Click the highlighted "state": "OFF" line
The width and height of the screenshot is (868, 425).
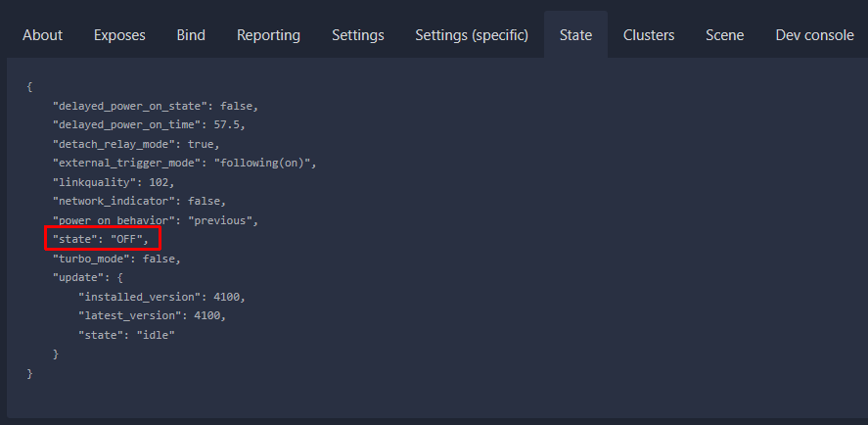coord(102,239)
